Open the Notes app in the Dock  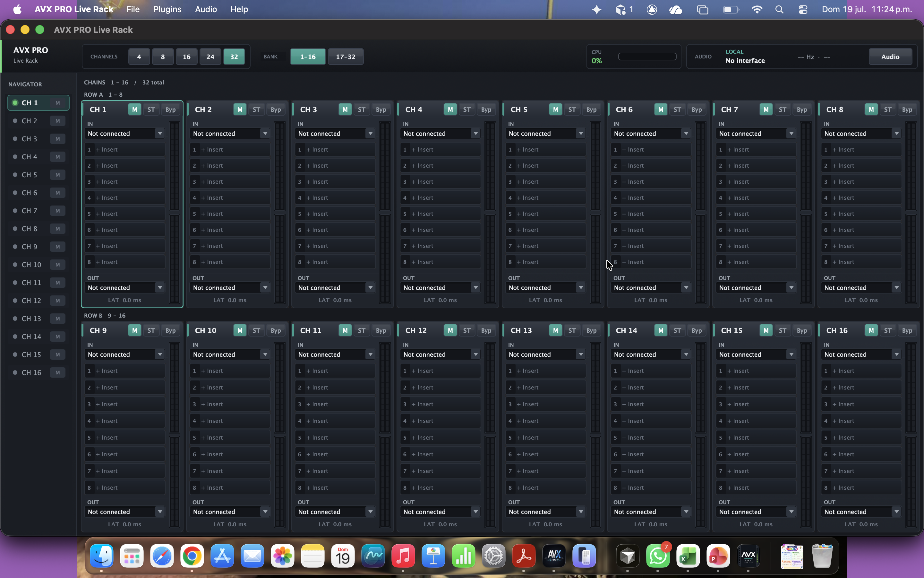tap(313, 556)
